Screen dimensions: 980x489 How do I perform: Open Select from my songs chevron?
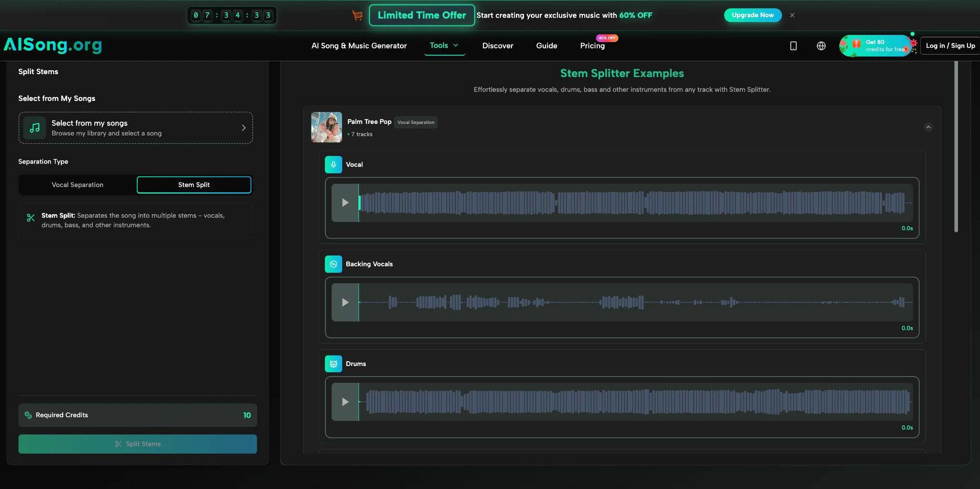coord(244,128)
